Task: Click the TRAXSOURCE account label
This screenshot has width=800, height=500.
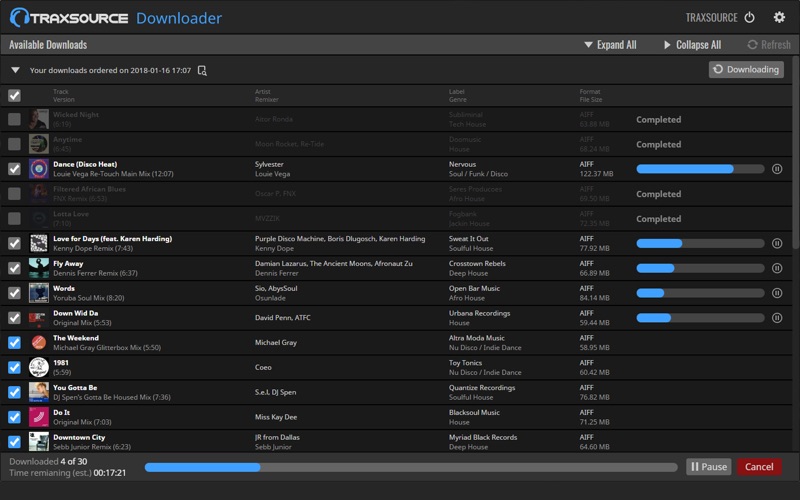Action: (711, 17)
